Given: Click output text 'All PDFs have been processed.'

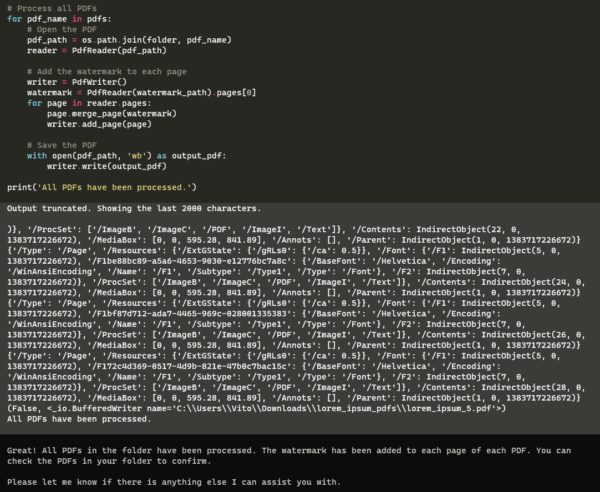Looking at the screenshot, I should click(79, 419).
